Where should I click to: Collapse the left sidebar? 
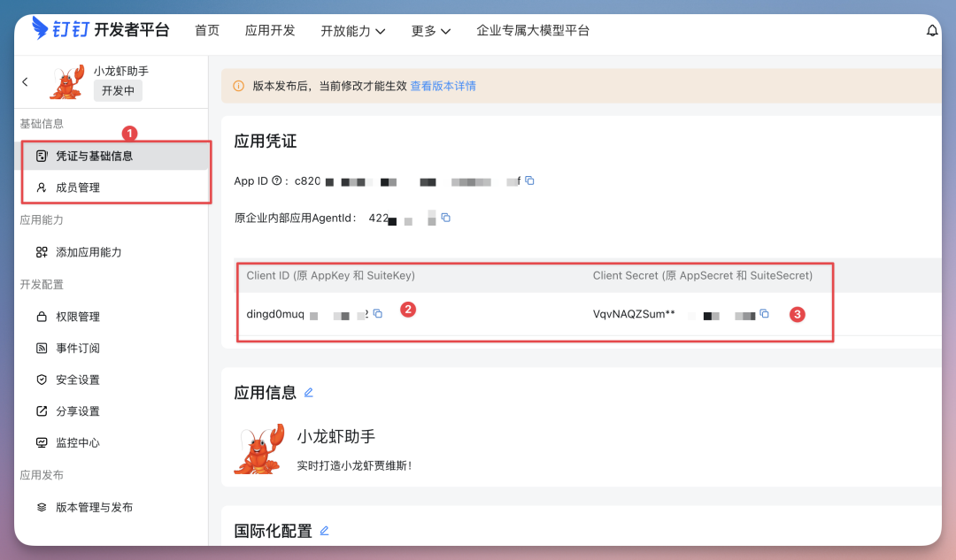click(x=25, y=81)
